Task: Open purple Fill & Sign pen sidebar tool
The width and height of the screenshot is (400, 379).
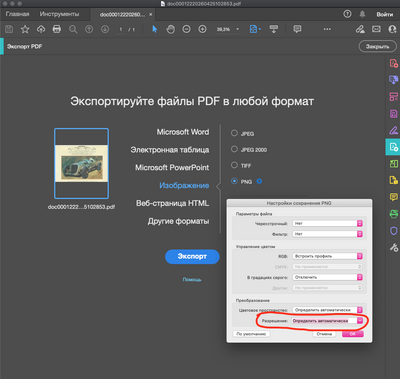Action: coord(394,130)
